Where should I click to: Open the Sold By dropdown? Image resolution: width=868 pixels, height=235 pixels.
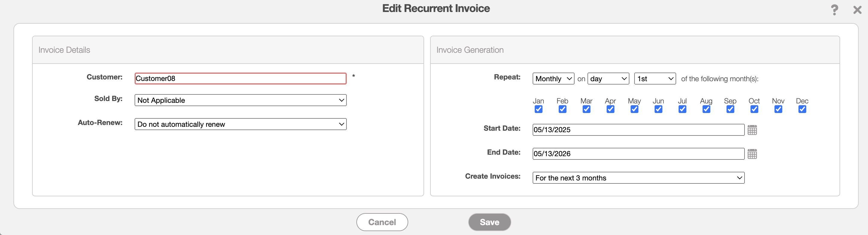point(240,100)
